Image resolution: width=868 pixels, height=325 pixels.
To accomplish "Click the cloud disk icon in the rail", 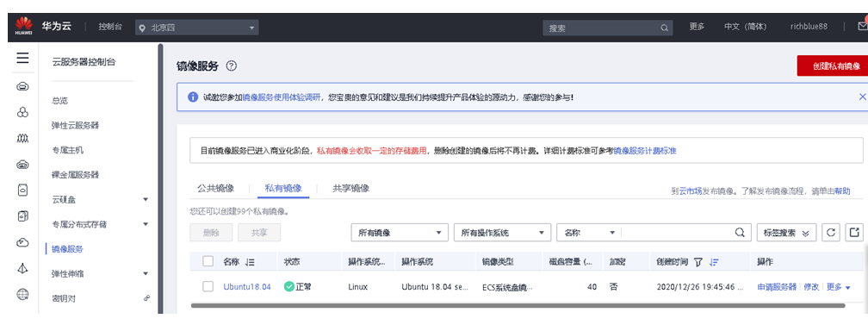I will (x=22, y=165).
